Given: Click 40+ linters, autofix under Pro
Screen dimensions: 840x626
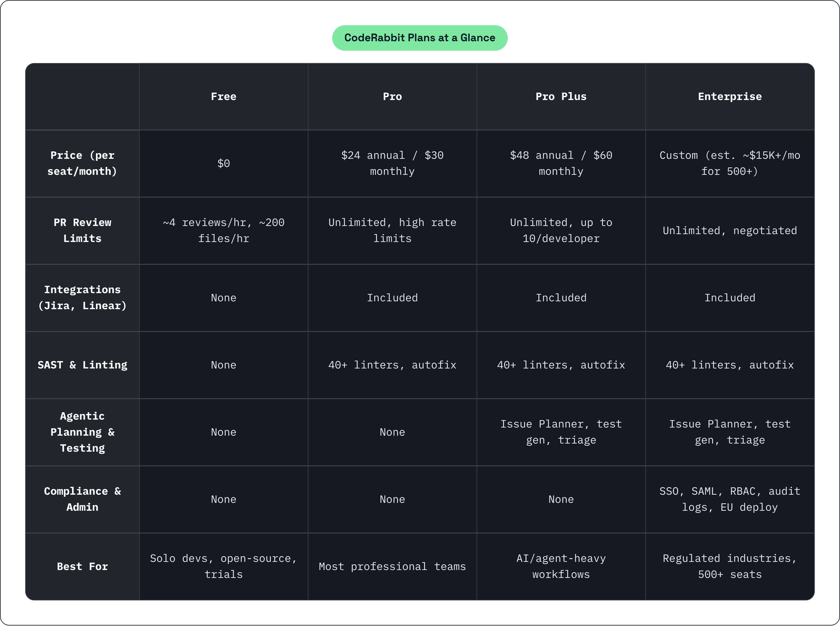Looking at the screenshot, I should click(x=392, y=365).
